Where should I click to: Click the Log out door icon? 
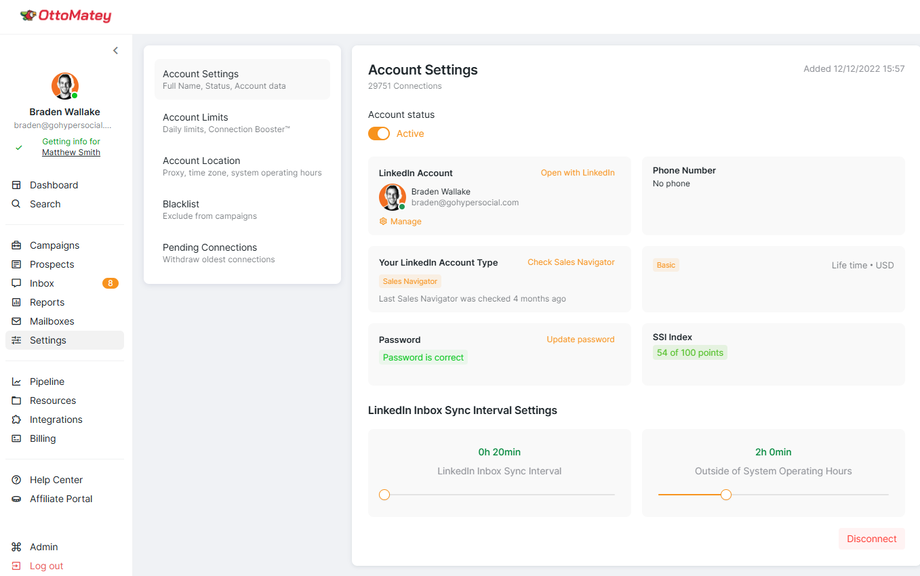[16, 566]
